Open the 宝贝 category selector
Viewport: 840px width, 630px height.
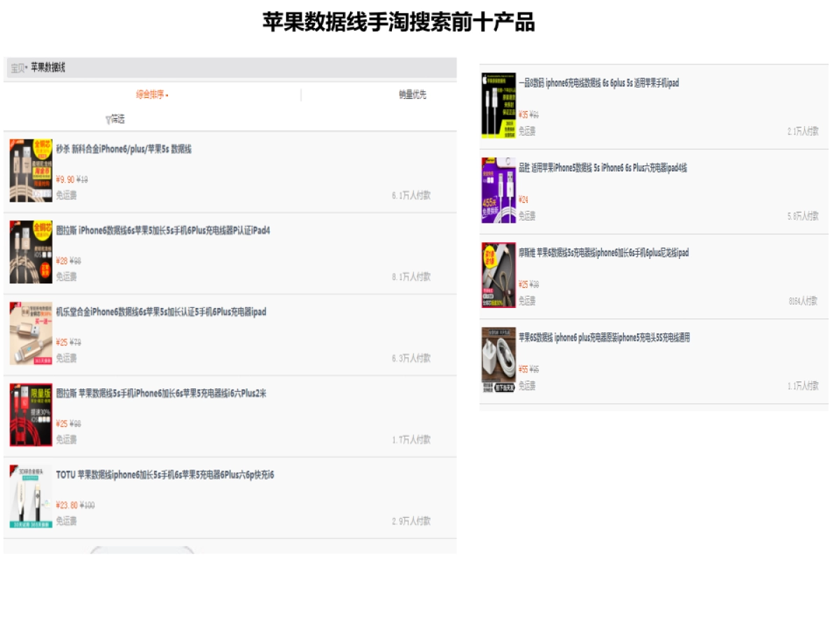click(15, 68)
